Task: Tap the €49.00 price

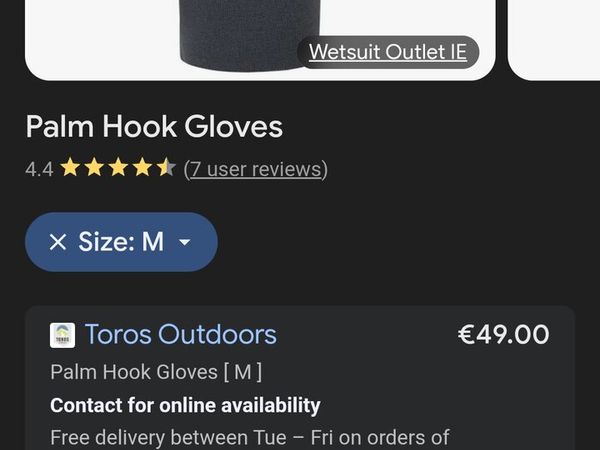Action: (x=504, y=334)
